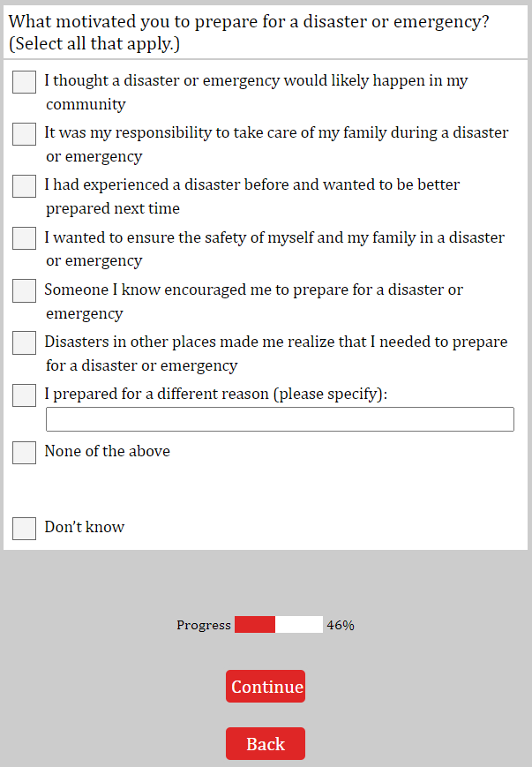Go to previous page with Back button
Screen dimensions: 532x767
266,744
